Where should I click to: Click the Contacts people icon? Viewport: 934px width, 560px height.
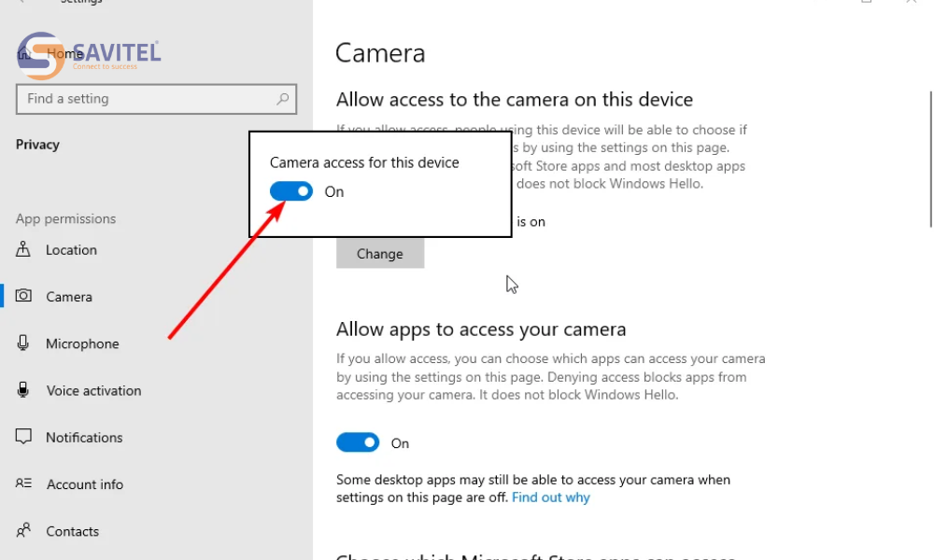23,530
